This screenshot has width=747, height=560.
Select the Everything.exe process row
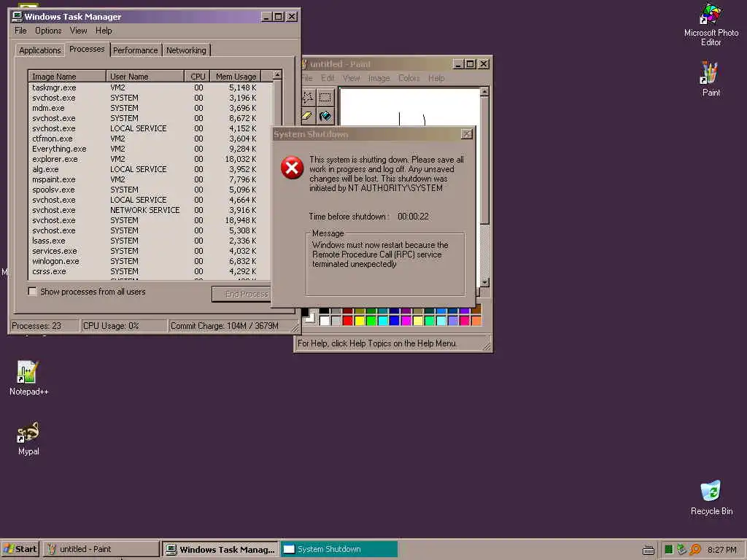(x=150, y=149)
